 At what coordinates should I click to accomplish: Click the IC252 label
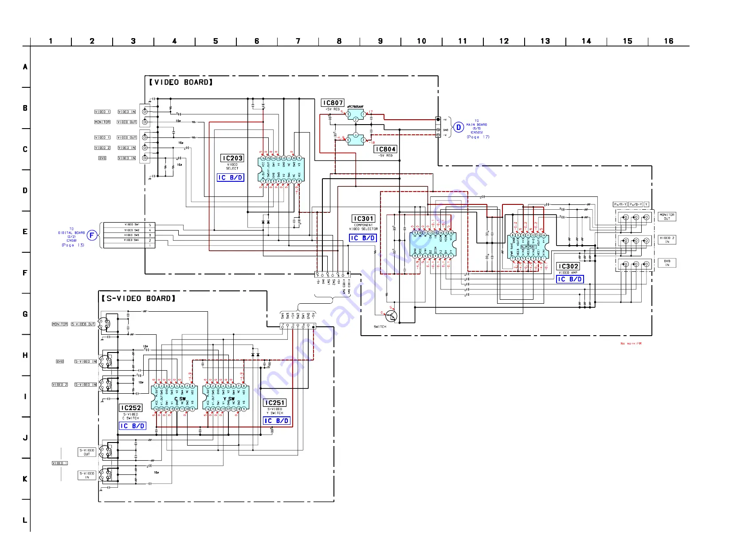coord(131,408)
